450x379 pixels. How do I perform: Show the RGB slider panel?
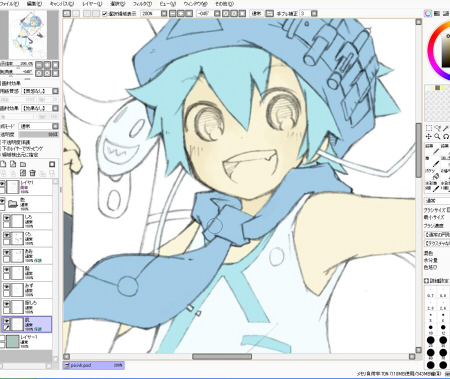[437, 13]
